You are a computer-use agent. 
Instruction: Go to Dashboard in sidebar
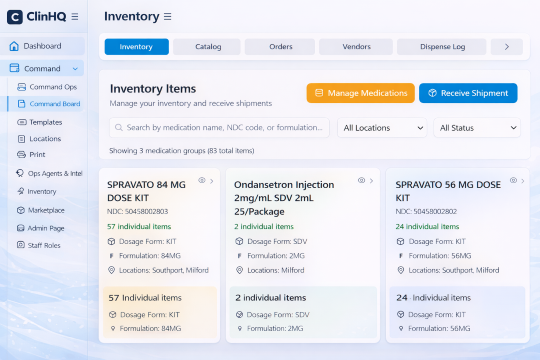(x=42, y=46)
